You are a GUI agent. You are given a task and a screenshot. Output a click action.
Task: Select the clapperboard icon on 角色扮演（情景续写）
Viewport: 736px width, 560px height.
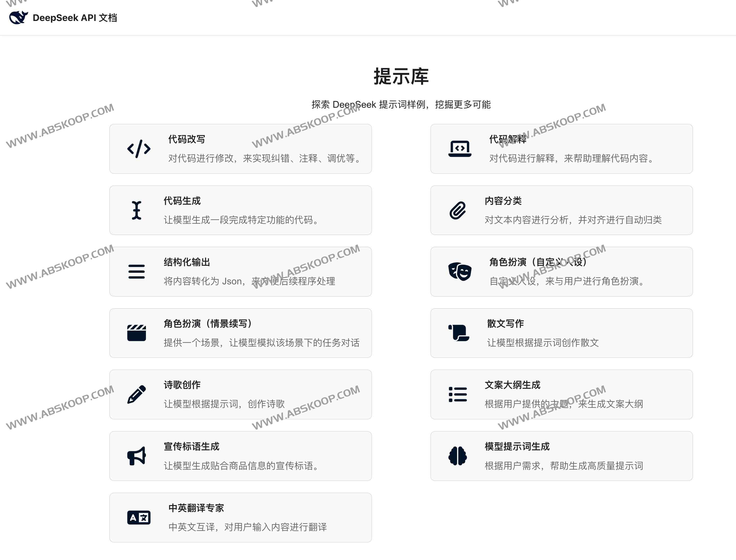point(137,332)
